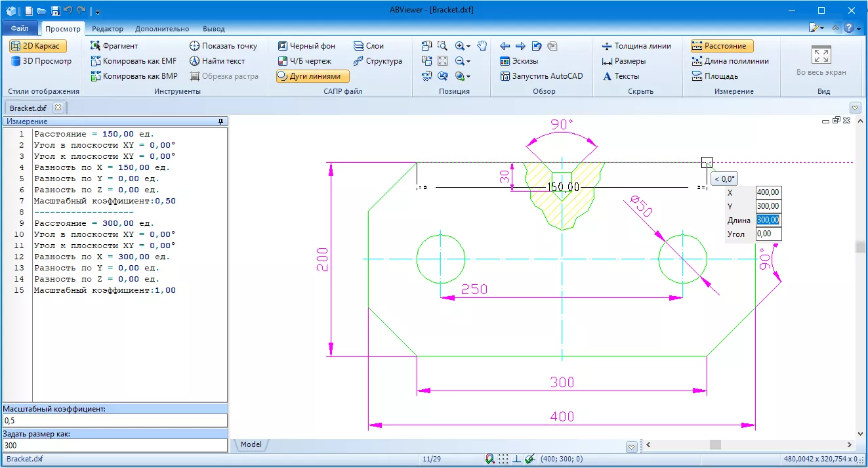Select the Model tab below the drawing
Screen dimensions: 868x468
pyautogui.click(x=250, y=444)
